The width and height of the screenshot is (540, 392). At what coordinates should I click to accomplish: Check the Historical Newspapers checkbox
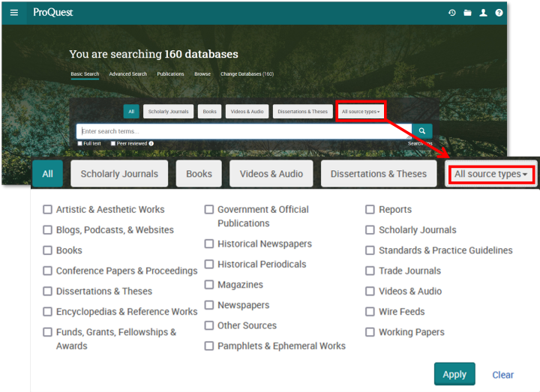pyautogui.click(x=209, y=244)
